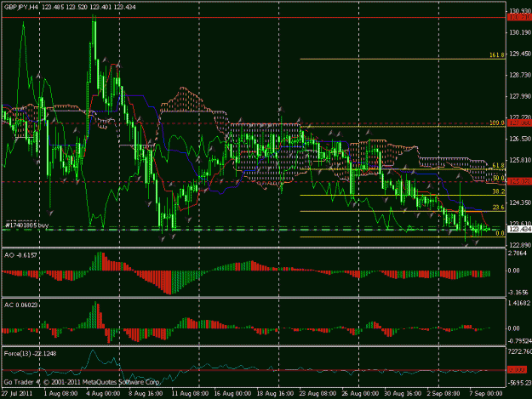This screenshot has width=532, height=399.
Task: Select the Force(13) -22.1248 indicator label
Action: coord(30,353)
